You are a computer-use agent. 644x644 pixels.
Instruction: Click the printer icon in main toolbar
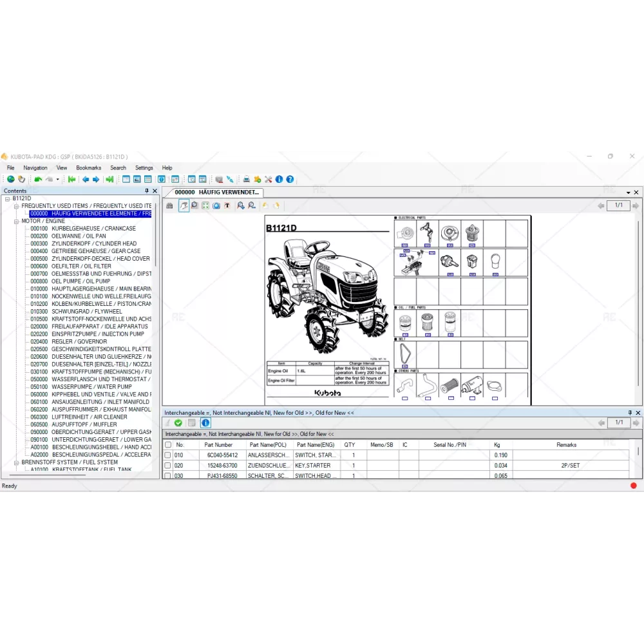point(246,180)
